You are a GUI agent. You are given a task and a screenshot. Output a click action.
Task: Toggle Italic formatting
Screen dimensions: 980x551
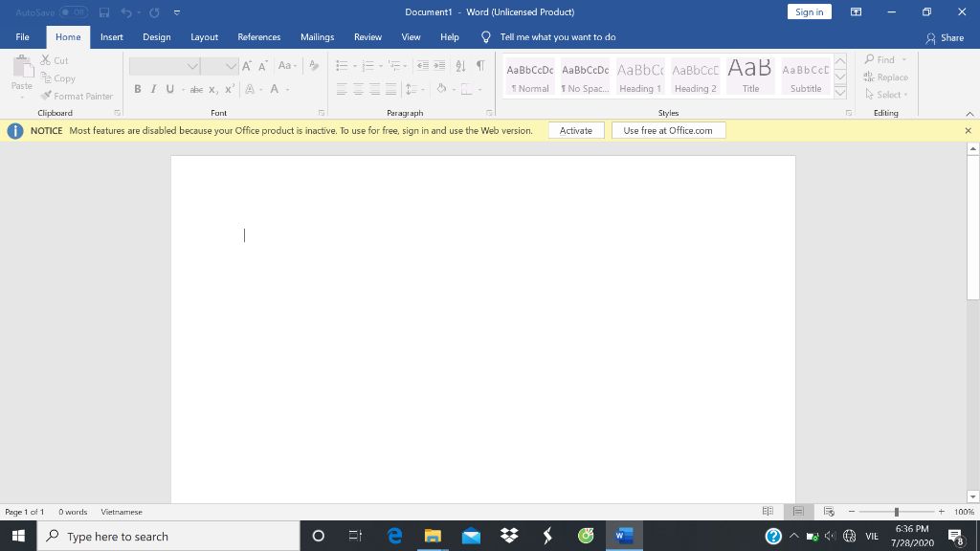(153, 89)
